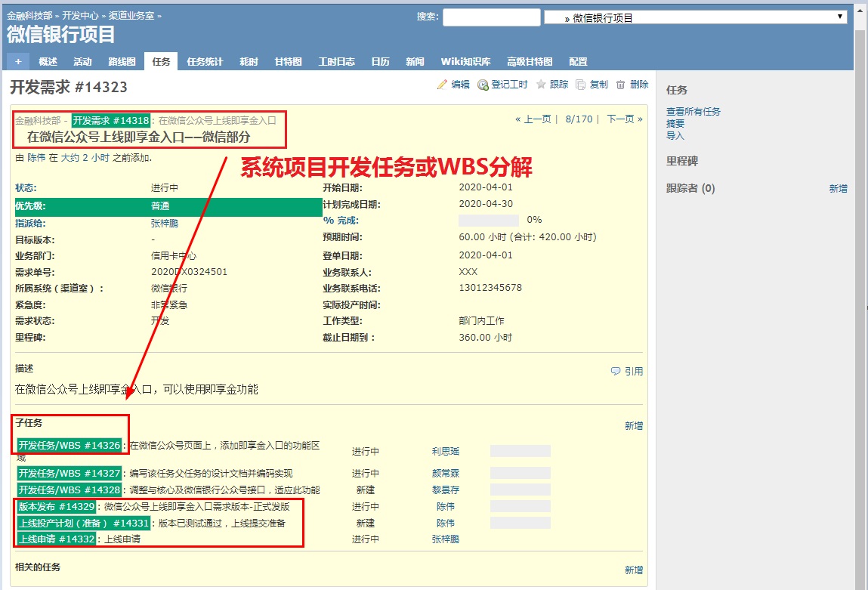Select the 任务 tab
868x590 pixels.
tap(161, 61)
